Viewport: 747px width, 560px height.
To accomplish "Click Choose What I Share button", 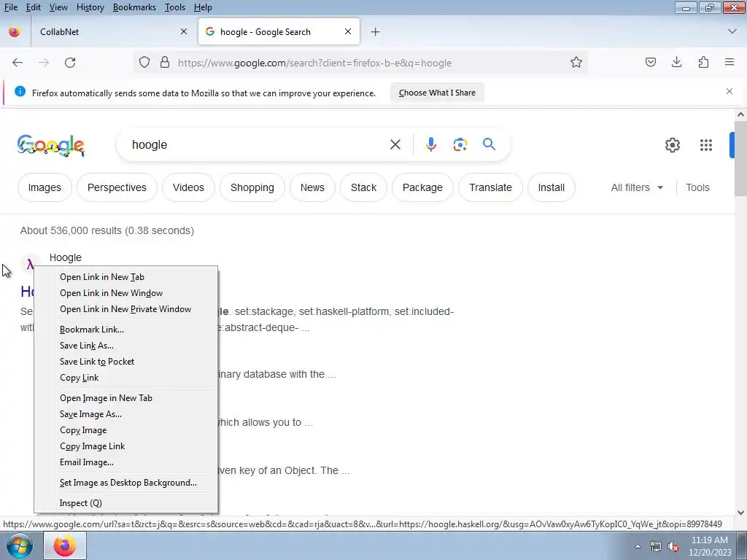I will [437, 93].
